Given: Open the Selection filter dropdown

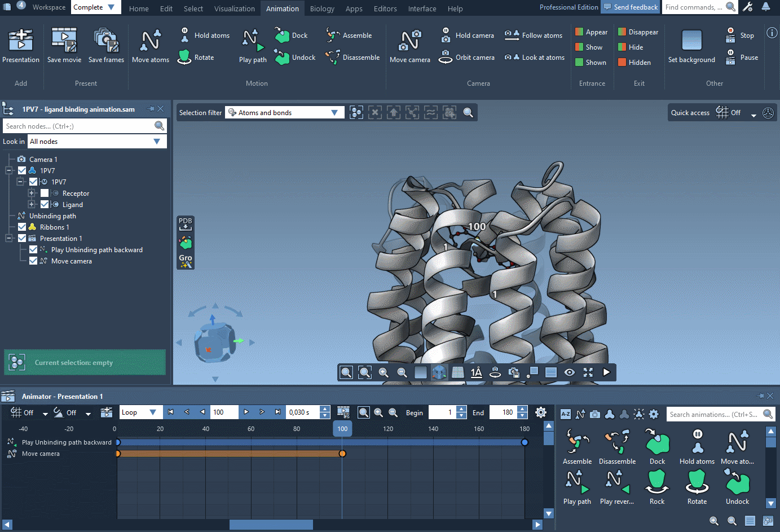Looking at the screenshot, I should [x=336, y=112].
